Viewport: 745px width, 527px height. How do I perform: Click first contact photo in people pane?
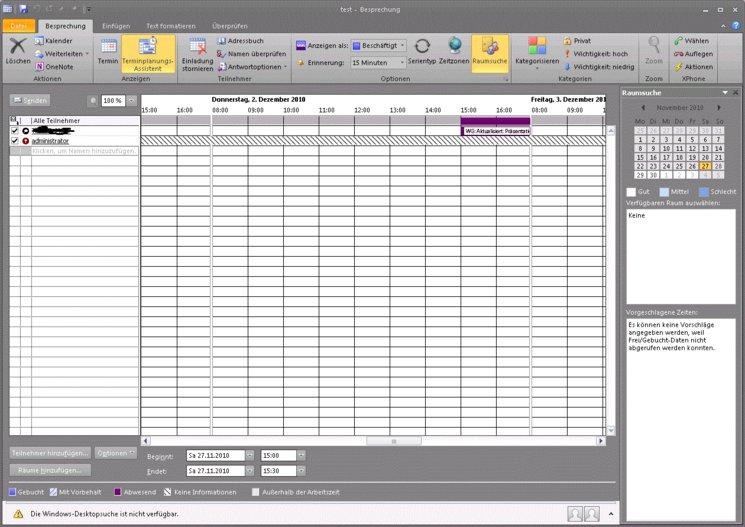pos(574,514)
